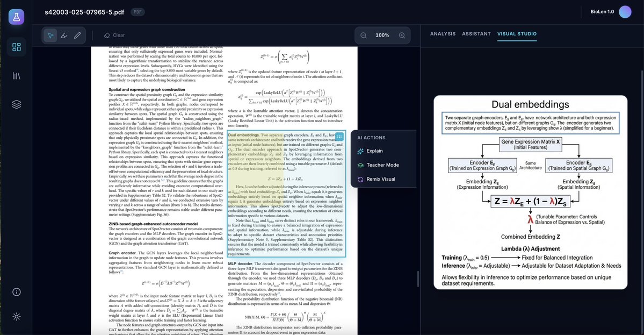The image size is (644, 335).
Task: Toggle the theme brightness setting
Action: [16, 317]
